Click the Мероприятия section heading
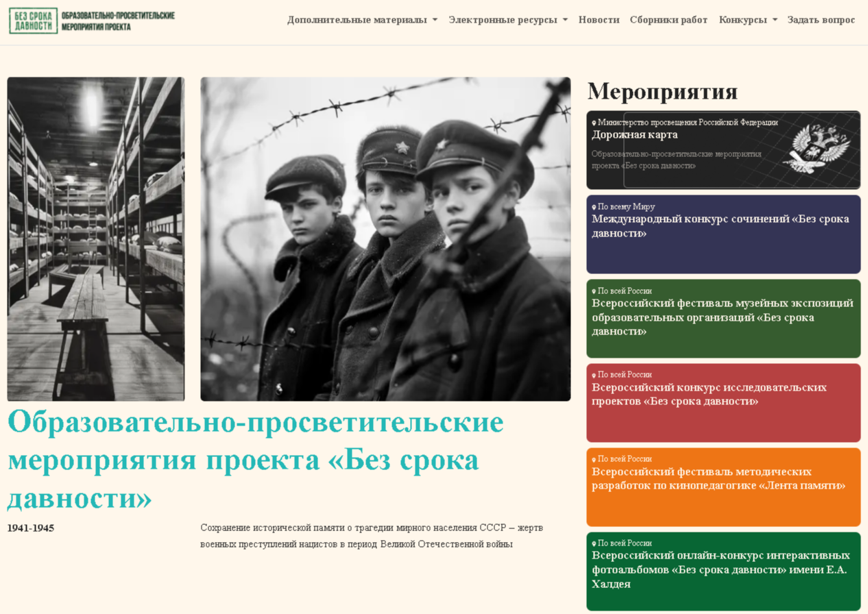This screenshot has width=868, height=614. coord(662,91)
